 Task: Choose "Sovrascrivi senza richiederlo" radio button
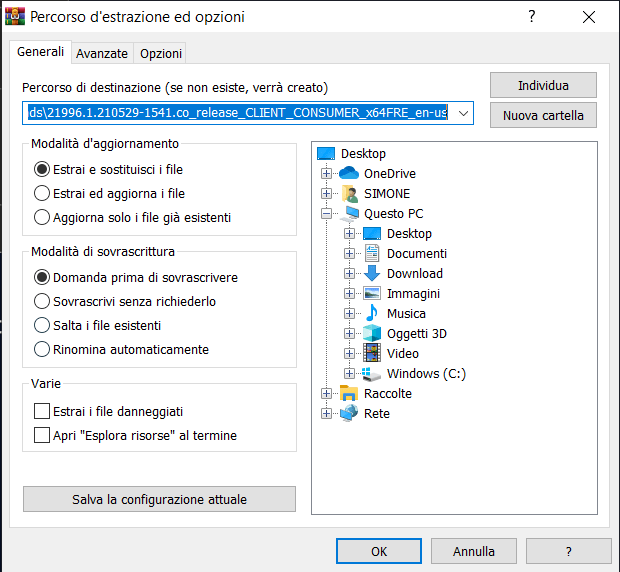pos(42,301)
